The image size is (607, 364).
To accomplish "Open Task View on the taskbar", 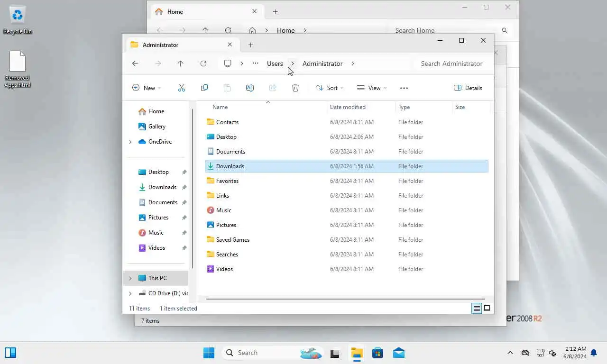I will (x=336, y=353).
